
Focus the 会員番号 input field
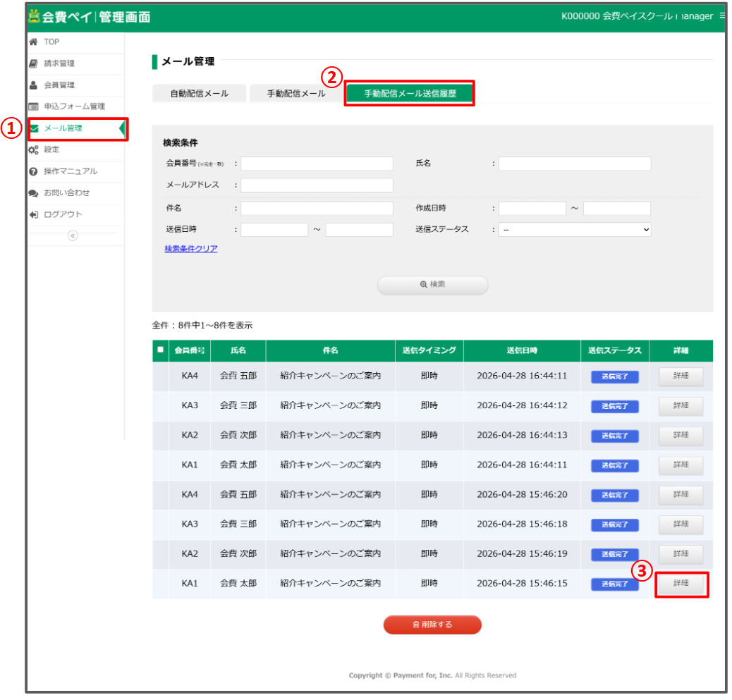point(318,164)
